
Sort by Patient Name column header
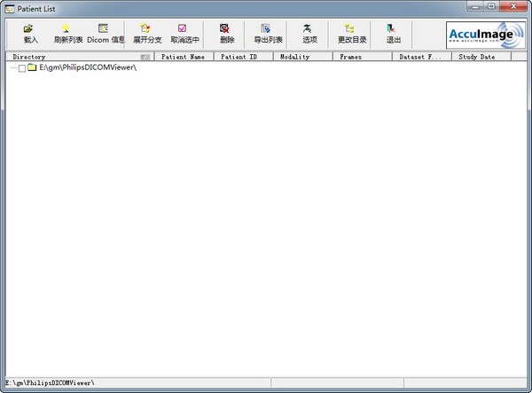pos(184,57)
